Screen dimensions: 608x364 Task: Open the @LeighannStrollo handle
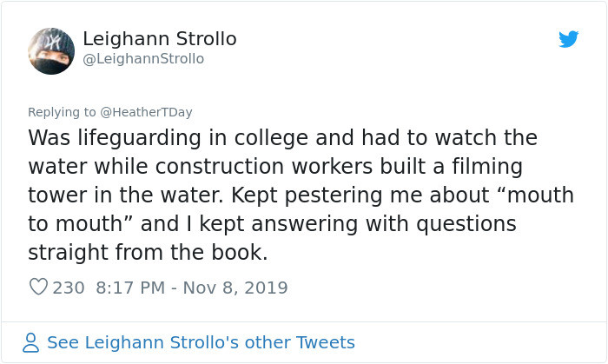coord(143,59)
